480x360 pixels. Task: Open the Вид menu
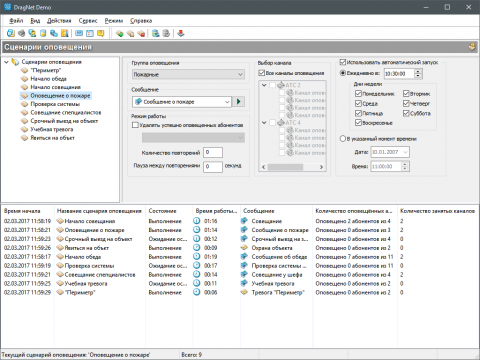(x=35, y=21)
